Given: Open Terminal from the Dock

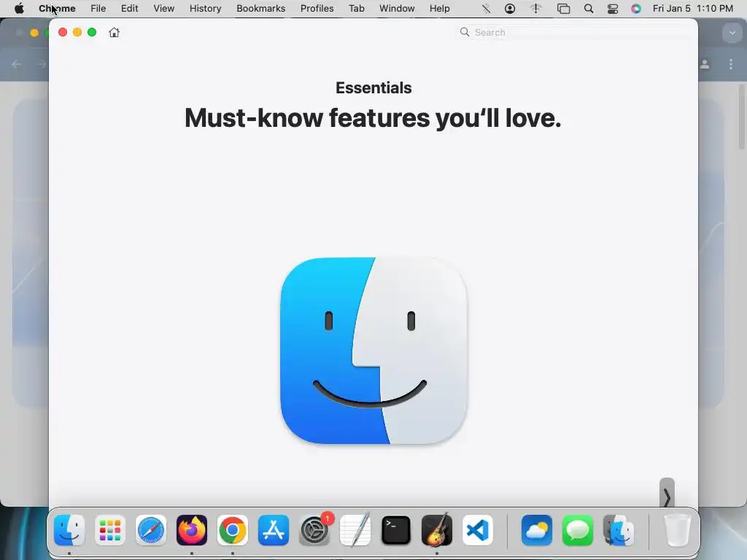Looking at the screenshot, I should 396,530.
